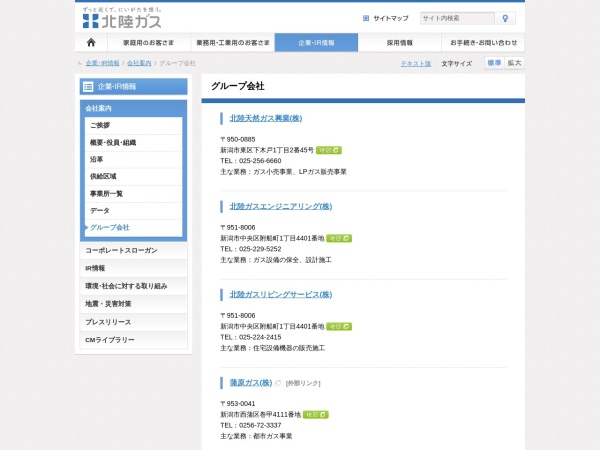Click external link icon next to 蒲原ガス
Screen dimensions: 600x450
pos(278,383)
